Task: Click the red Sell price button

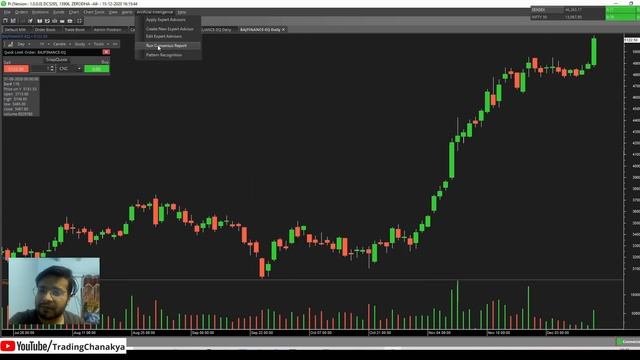Action: (x=16, y=69)
